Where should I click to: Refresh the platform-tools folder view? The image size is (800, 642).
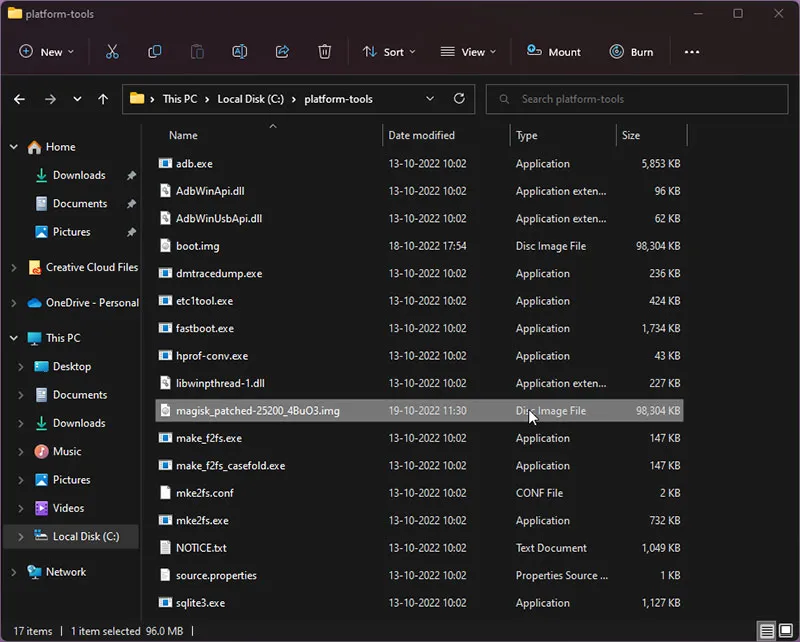(x=459, y=99)
